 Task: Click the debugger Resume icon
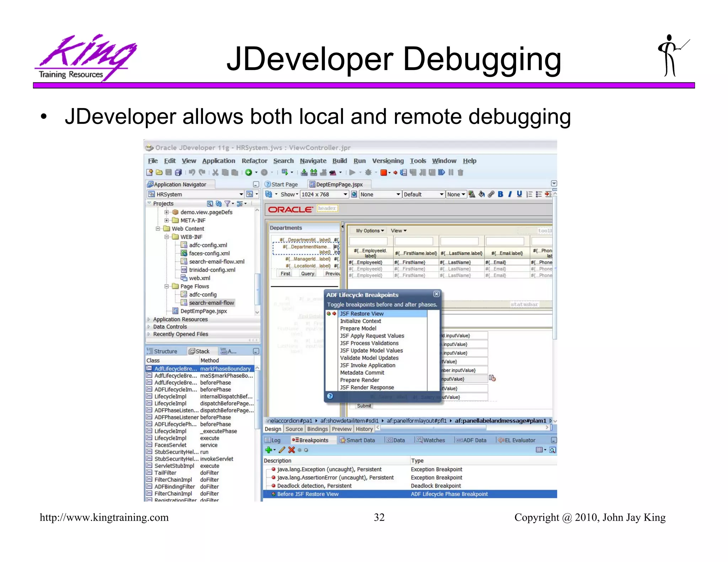pyautogui.click(x=441, y=172)
